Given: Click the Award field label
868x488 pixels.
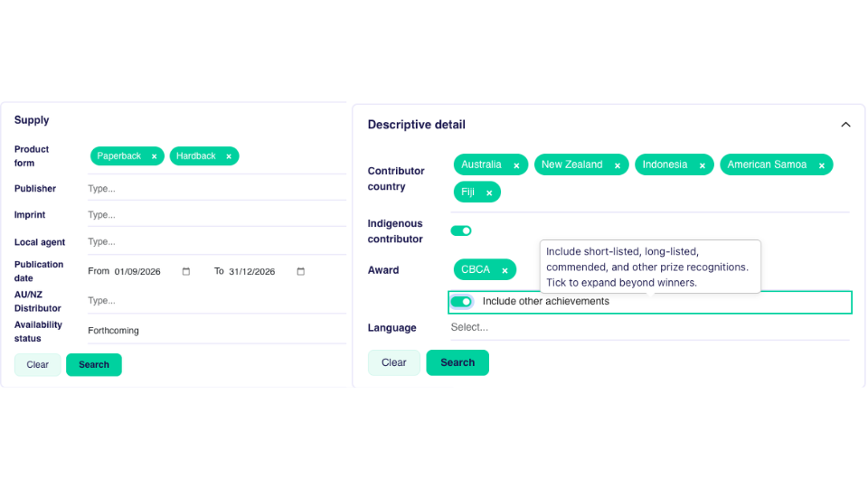Looking at the screenshot, I should (x=383, y=270).
